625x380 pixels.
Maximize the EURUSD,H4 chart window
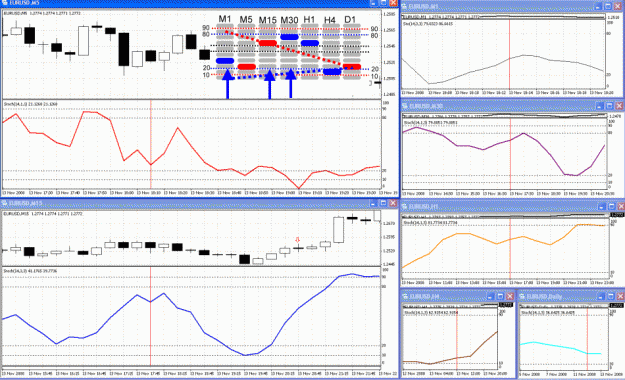pyautogui.click(x=500, y=296)
